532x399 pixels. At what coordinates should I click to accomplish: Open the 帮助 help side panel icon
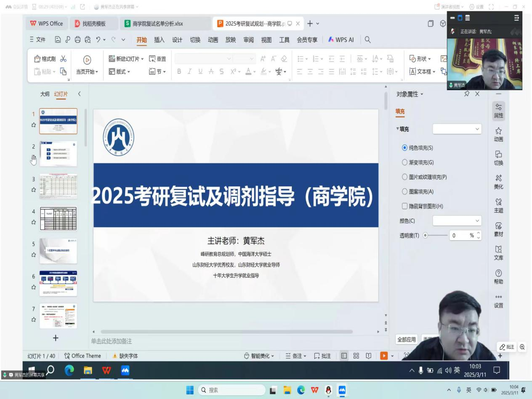499,277
